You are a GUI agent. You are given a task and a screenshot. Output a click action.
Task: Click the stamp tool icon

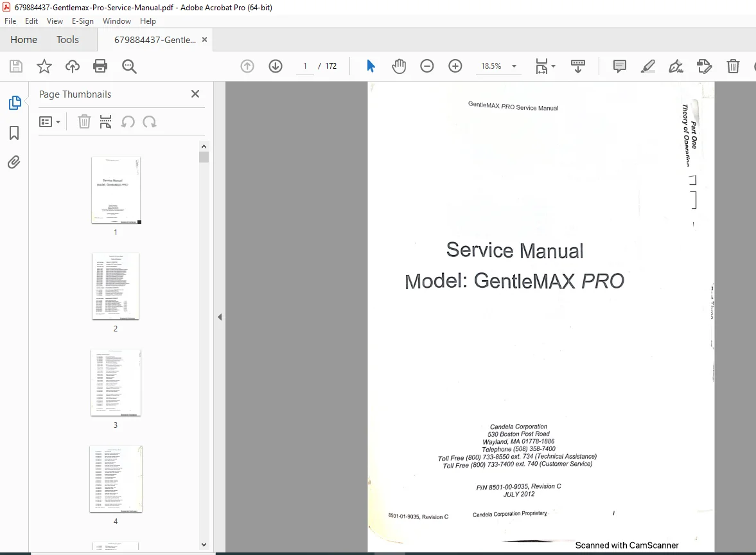coord(704,66)
